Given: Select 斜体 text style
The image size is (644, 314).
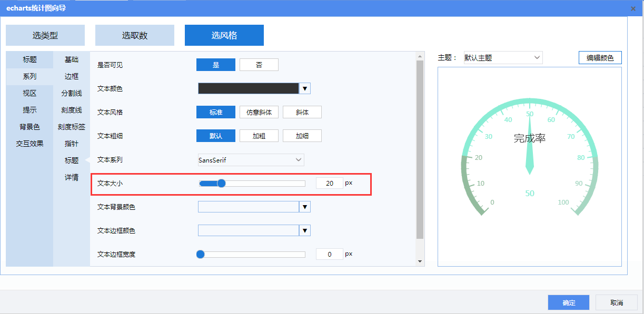Looking at the screenshot, I should click(302, 112).
